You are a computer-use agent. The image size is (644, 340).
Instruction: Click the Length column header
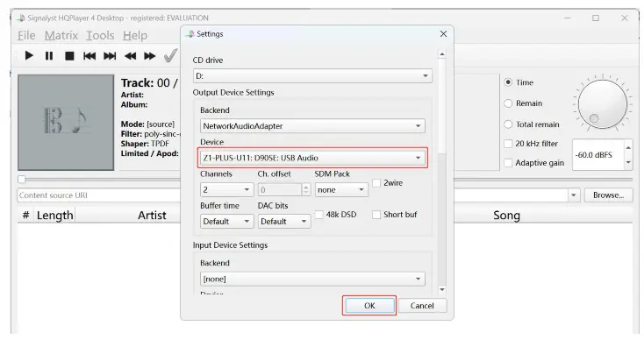(54, 216)
